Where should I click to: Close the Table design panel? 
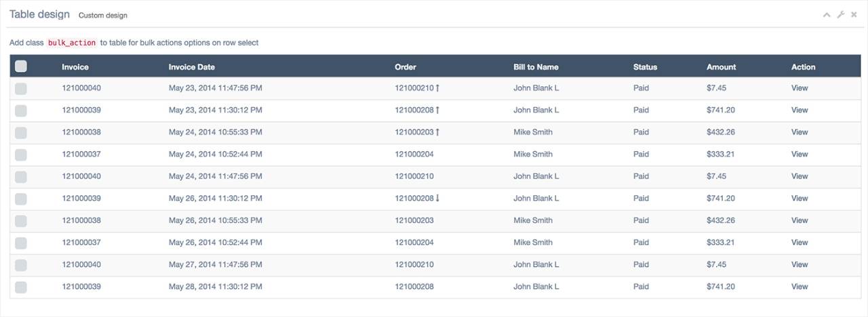[x=854, y=15]
